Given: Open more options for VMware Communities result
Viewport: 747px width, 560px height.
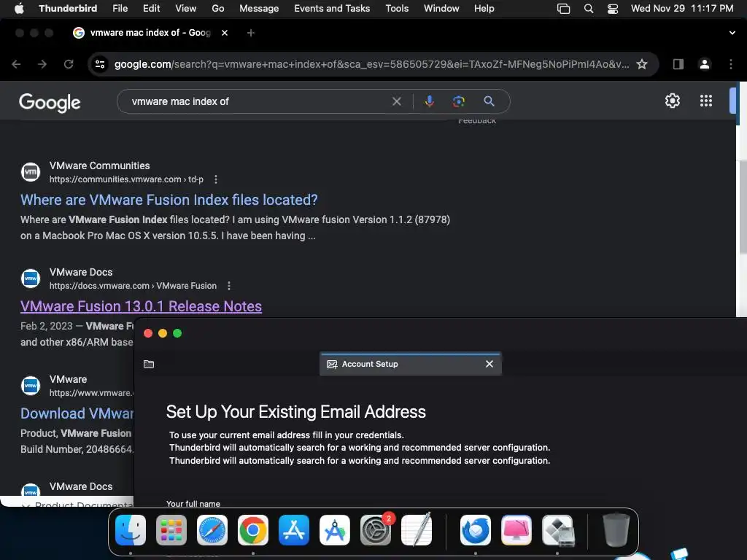Looking at the screenshot, I should (216, 179).
